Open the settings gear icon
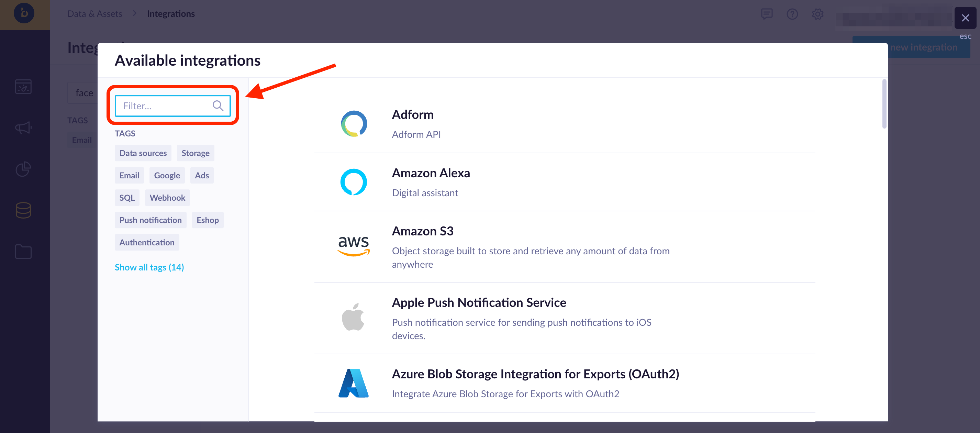 pos(817,14)
